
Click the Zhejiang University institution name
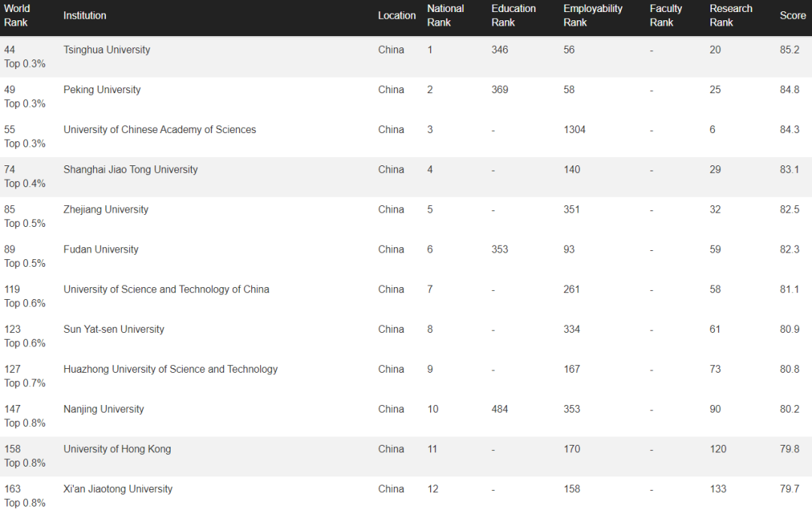coord(106,209)
